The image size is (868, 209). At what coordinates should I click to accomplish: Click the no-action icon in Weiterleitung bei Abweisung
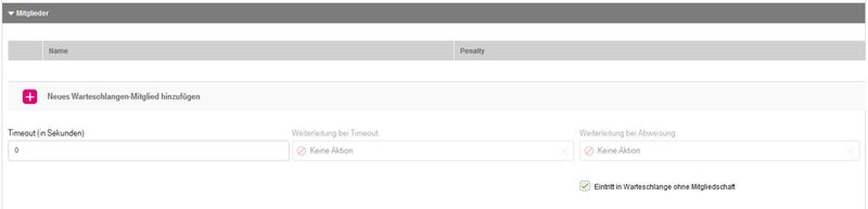point(589,151)
